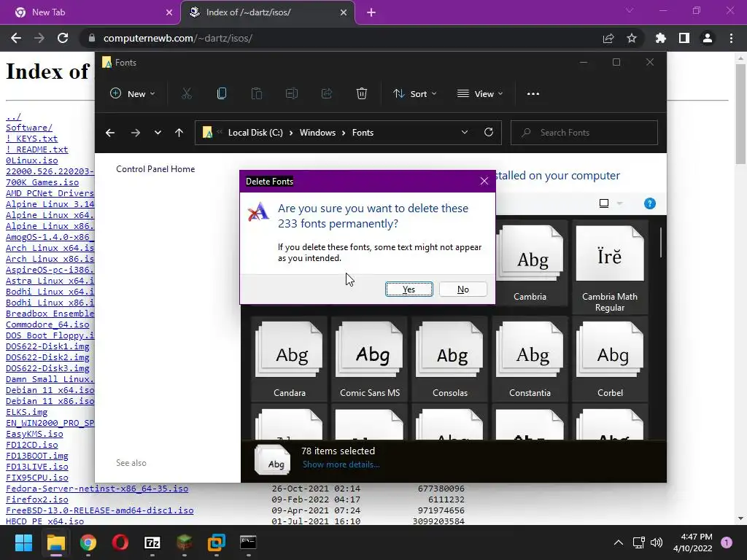Bookmark this page with the star icon
Image resolution: width=747 pixels, height=560 pixels.
(632, 38)
